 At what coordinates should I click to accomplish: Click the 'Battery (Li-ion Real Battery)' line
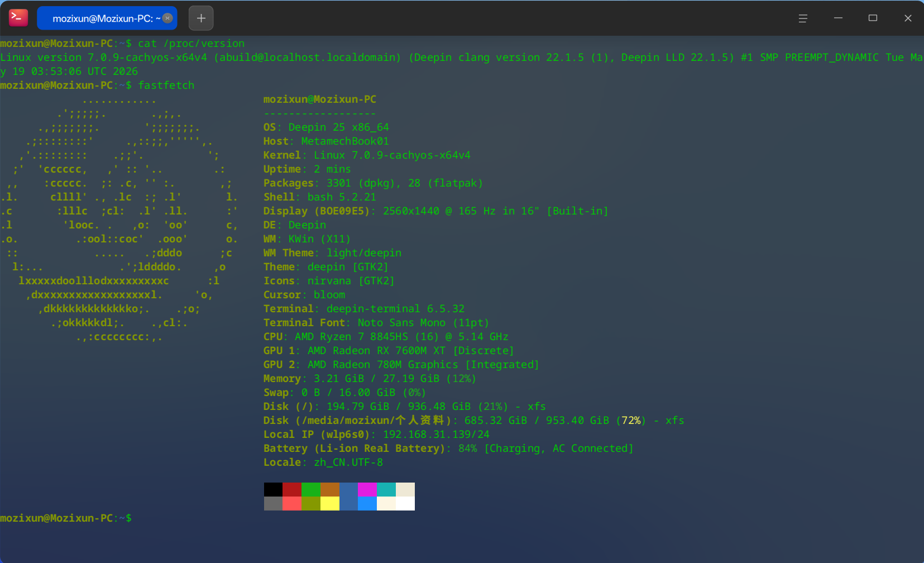(448, 449)
